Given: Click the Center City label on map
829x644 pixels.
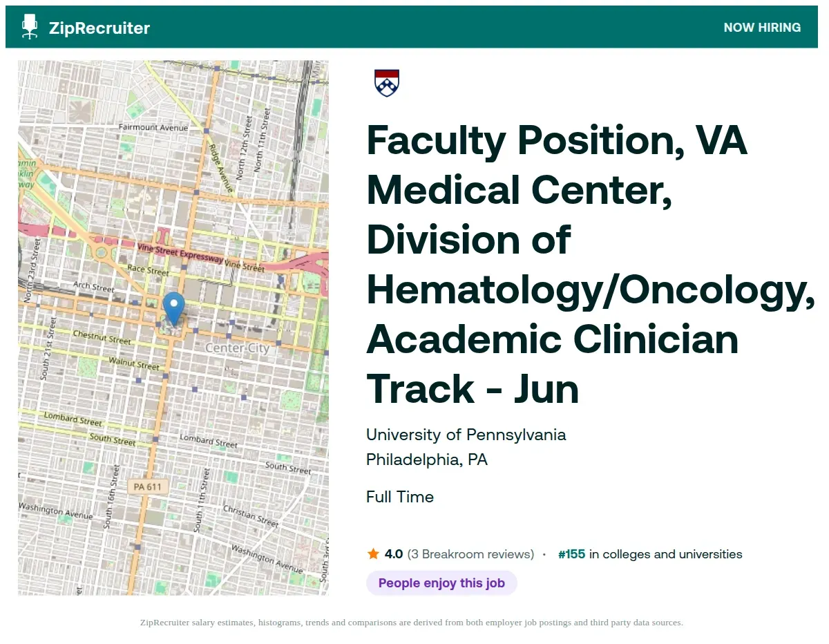Looking at the screenshot, I should point(238,348).
